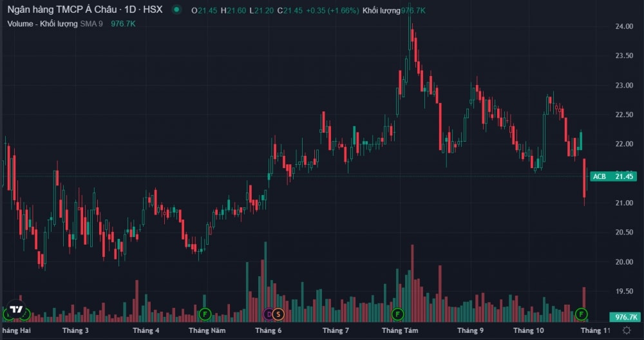Click the 20.00 price axis label

pos(623,262)
